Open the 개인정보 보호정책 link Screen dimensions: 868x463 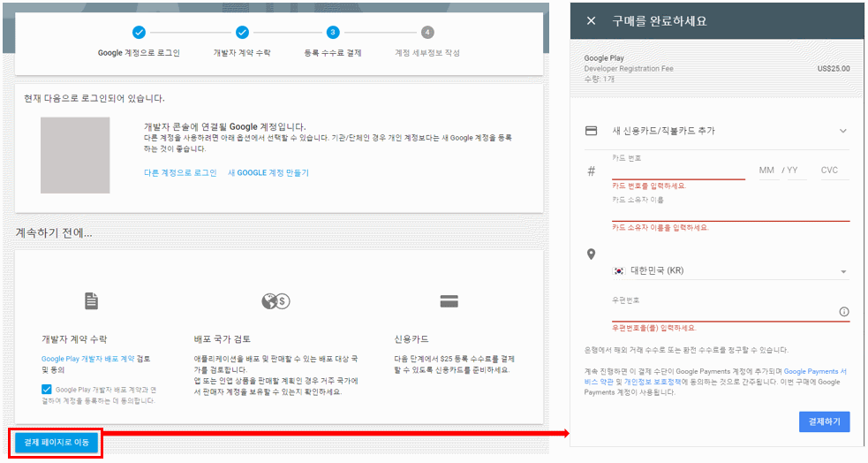click(x=653, y=382)
